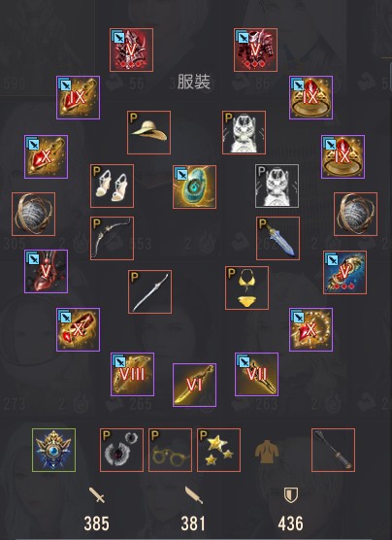392x540 pixels.
Task: Select the straw hat costume slot
Action: 148,133
